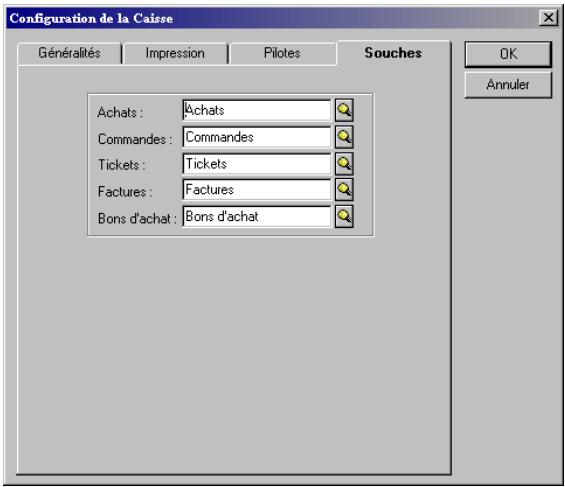Click the 'Bons d'achat :' field label

tap(137, 219)
